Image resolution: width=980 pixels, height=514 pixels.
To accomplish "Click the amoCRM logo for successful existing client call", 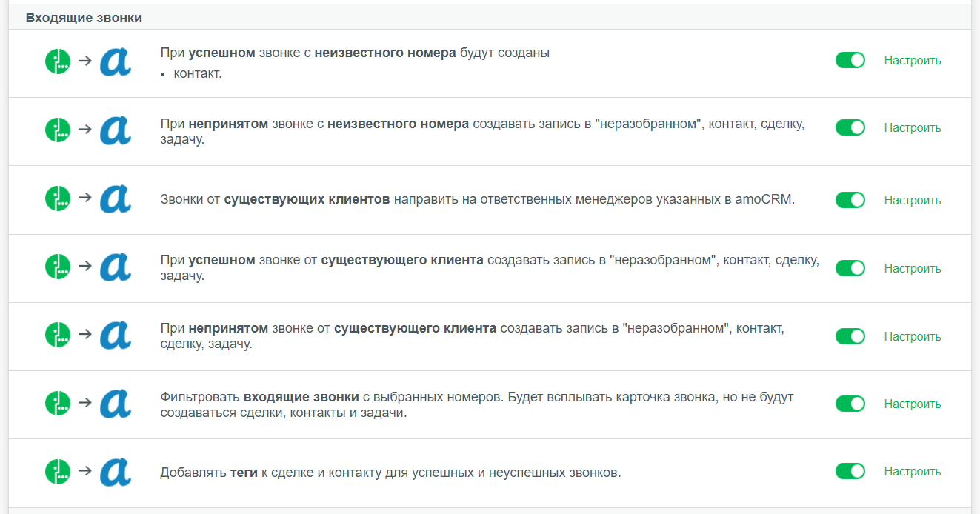I will click(x=115, y=267).
